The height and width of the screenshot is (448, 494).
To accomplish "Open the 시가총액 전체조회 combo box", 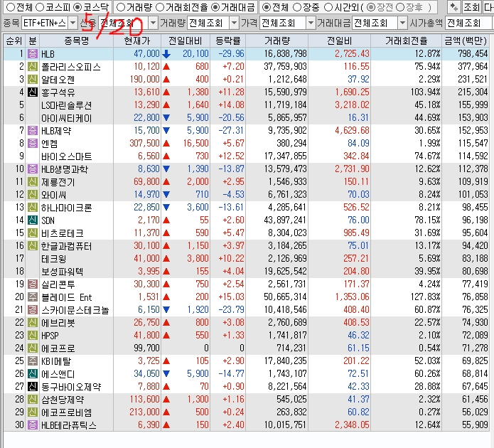I will click(x=469, y=23).
